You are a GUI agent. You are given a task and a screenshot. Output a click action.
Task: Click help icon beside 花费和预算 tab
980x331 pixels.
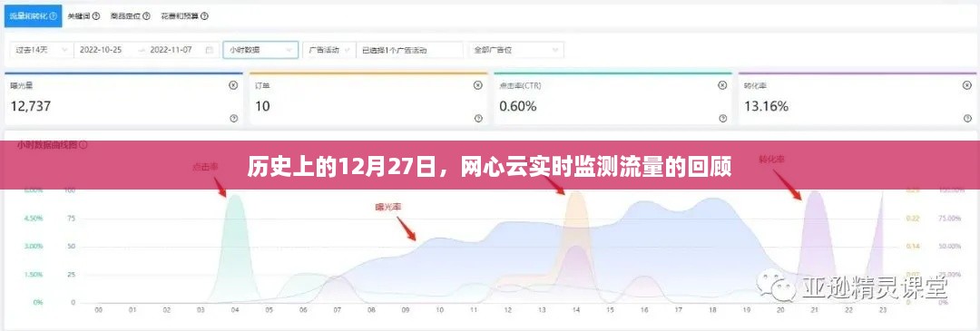[x=205, y=16]
